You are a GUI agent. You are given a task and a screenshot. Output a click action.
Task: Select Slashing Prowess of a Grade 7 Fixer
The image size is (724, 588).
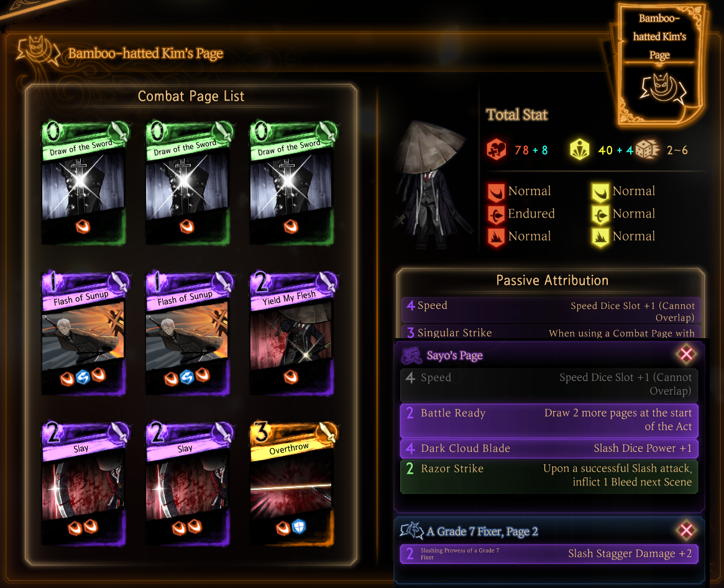pyautogui.click(x=549, y=554)
